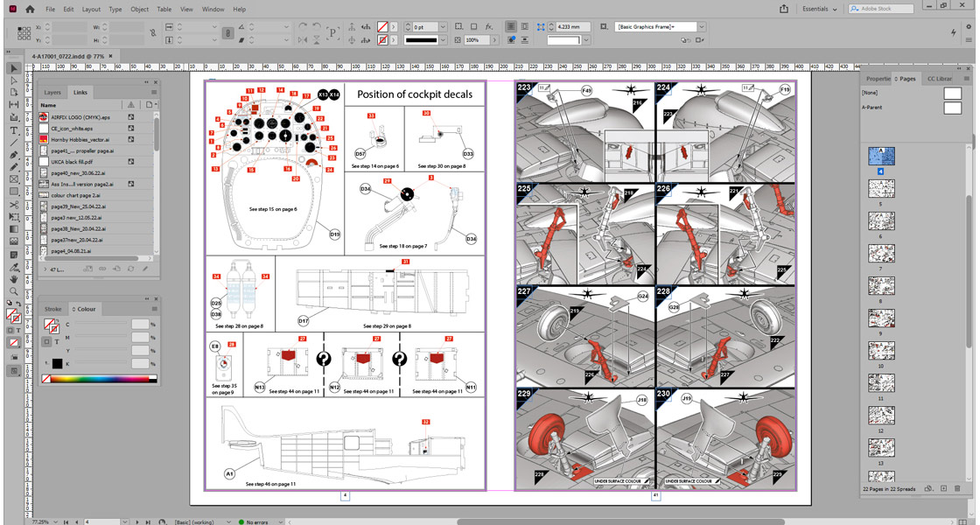This screenshot has width=980, height=525.
Task: Click the Share document icon
Action: (x=782, y=10)
